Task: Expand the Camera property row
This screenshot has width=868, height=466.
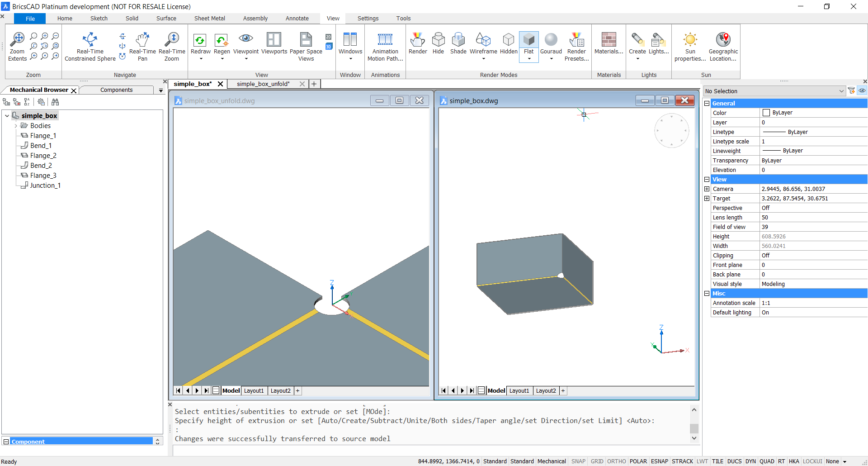Action: 707,189
